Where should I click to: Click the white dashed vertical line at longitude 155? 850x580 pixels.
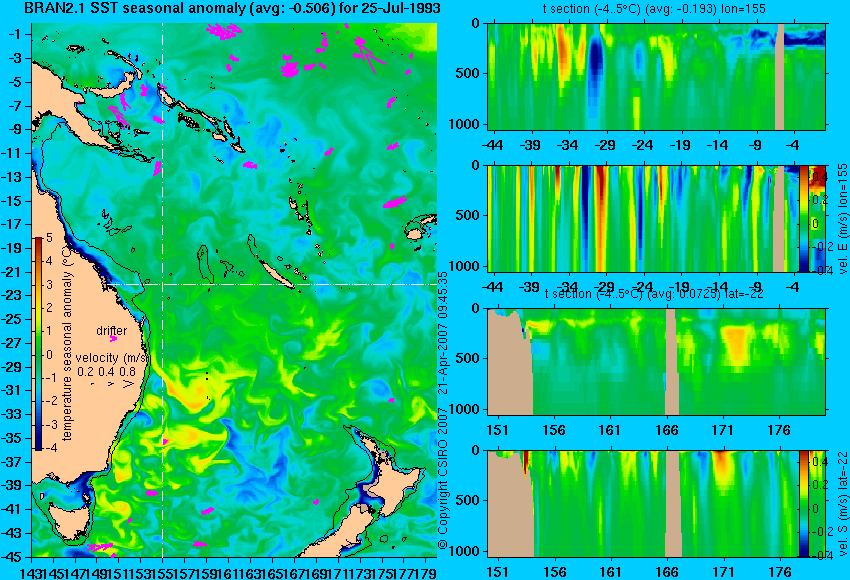(x=163, y=290)
